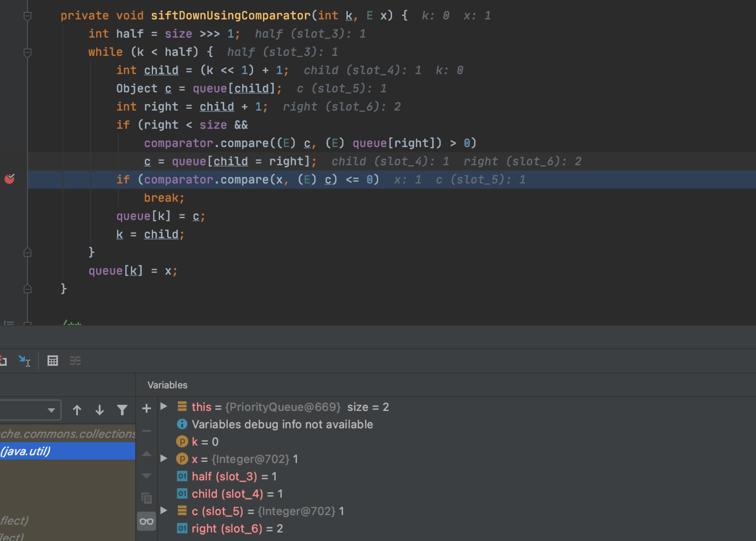Add a new watch with plus icon
756x541 pixels.
tap(147, 408)
